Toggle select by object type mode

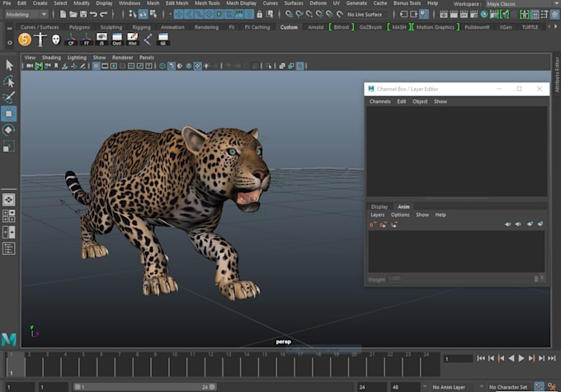tap(143, 14)
